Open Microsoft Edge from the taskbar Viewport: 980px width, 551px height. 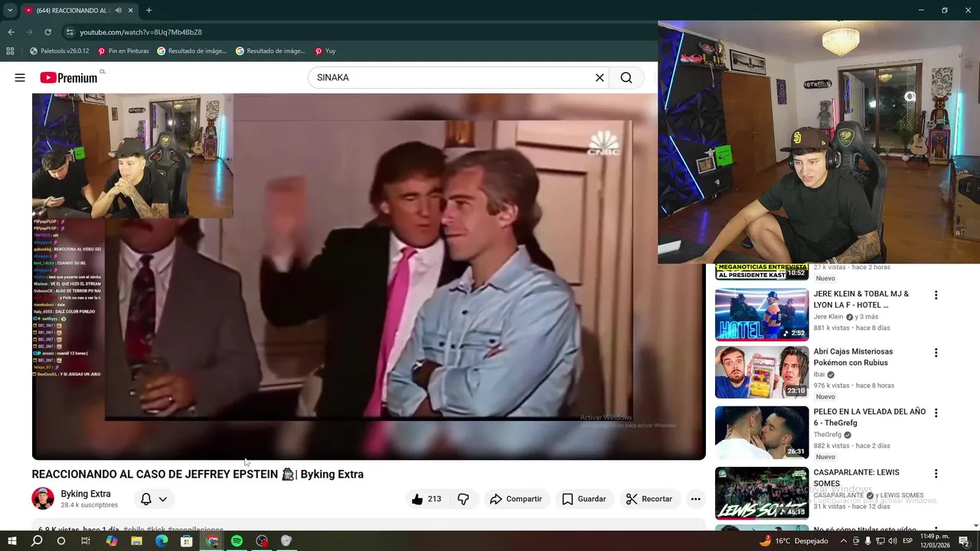162,541
